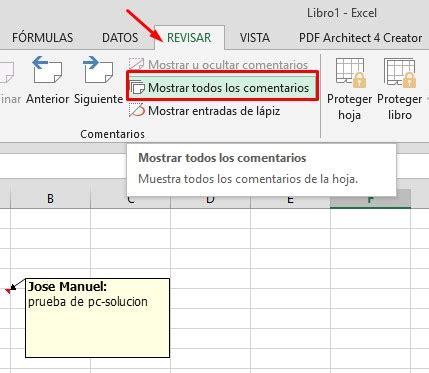Open the PDF Architect 4 Creator tab

[360, 38]
